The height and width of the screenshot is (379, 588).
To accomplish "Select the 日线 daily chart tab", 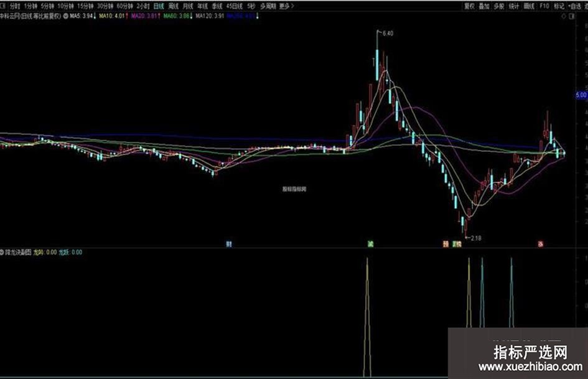I will [x=159, y=6].
